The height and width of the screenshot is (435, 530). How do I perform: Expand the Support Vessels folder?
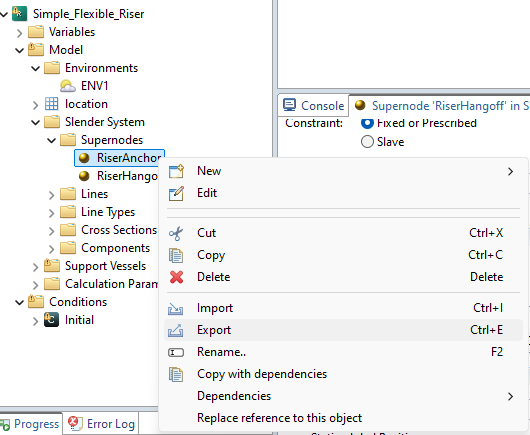(35, 267)
